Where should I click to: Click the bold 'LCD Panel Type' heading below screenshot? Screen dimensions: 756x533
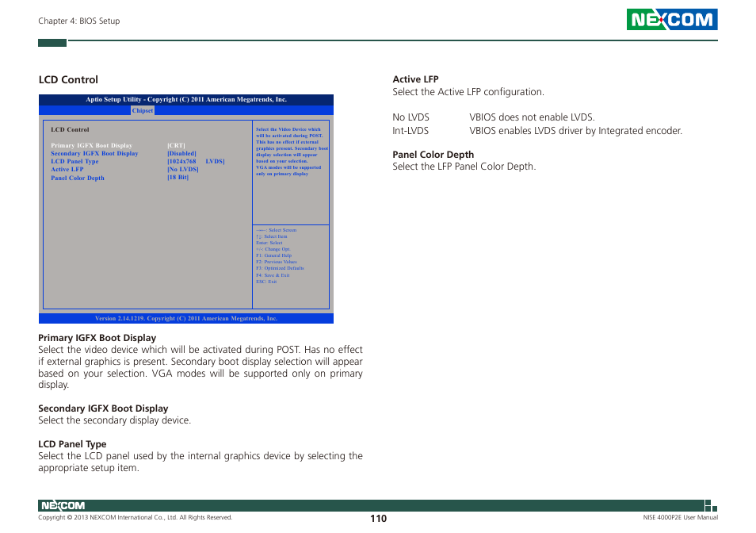tap(72, 443)
